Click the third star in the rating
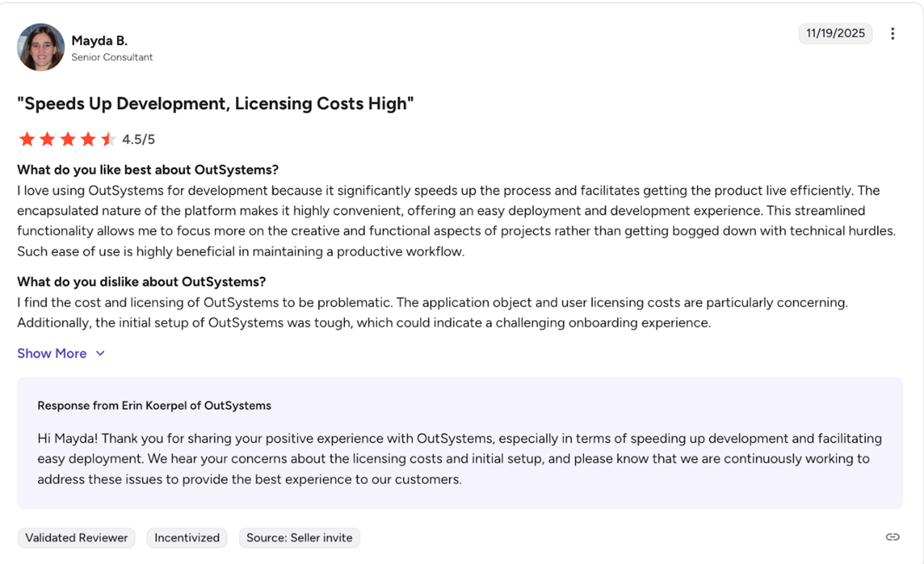Viewport: 924px width, 564px height. pos(68,139)
